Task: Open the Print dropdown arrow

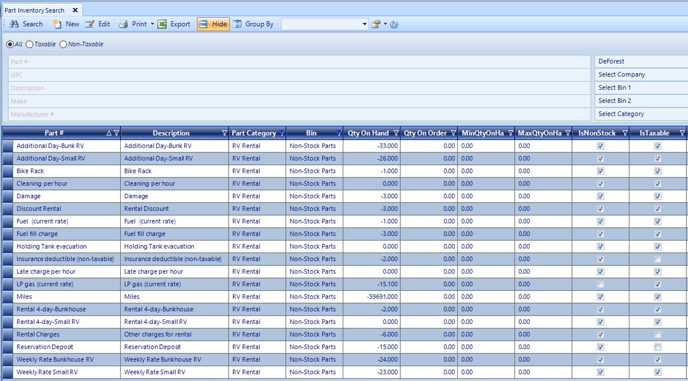Action: pos(152,24)
